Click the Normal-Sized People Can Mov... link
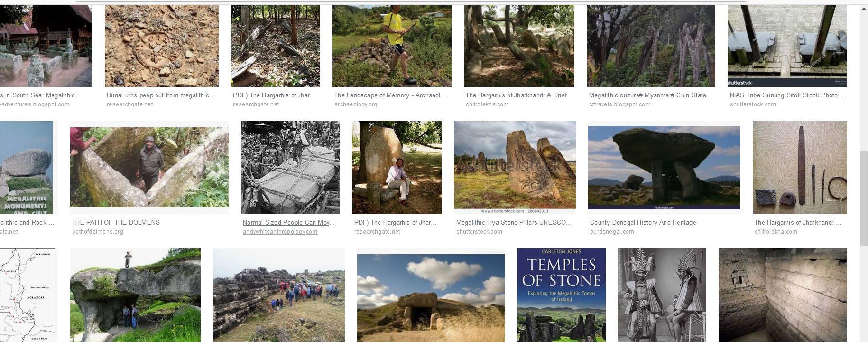The width and height of the screenshot is (868, 342). [289, 222]
